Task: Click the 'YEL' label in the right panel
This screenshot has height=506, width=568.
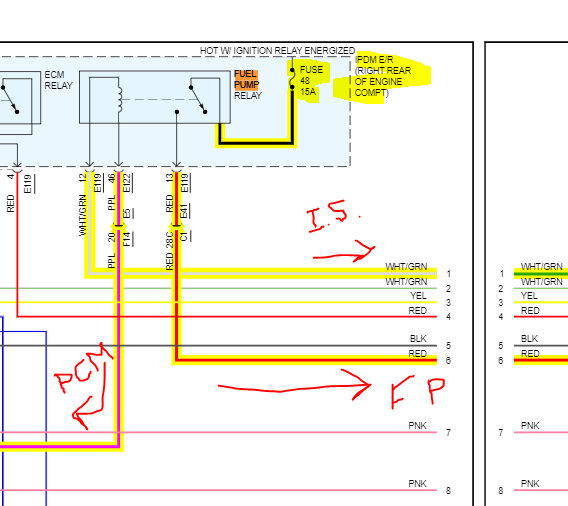Action: 529,296
